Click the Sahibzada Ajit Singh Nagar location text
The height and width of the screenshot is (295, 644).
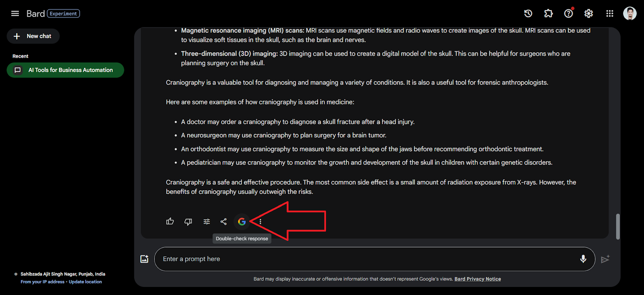pyautogui.click(x=63, y=274)
